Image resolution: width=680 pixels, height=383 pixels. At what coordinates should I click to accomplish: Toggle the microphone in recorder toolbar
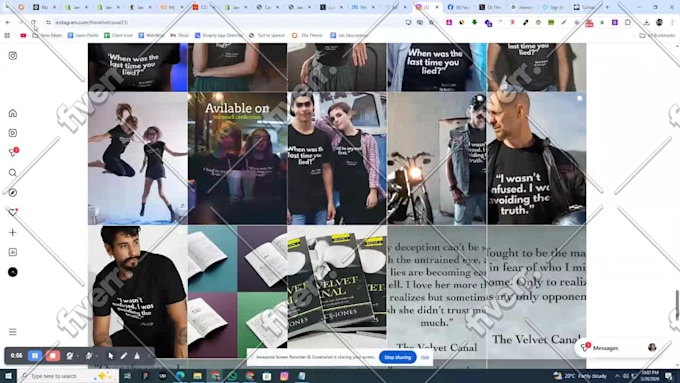pyautogui.click(x=89, y=356)
